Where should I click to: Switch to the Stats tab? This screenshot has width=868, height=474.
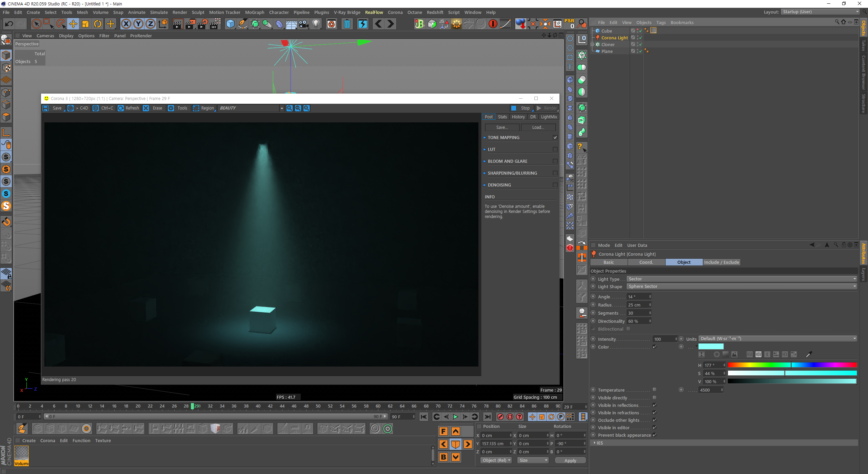[x=502, y=117]
